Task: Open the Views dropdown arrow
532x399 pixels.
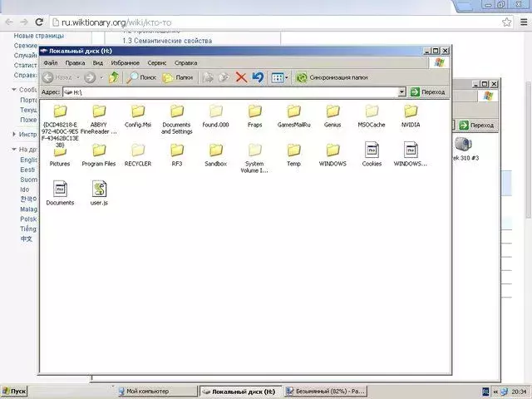Action: point(287,77)
